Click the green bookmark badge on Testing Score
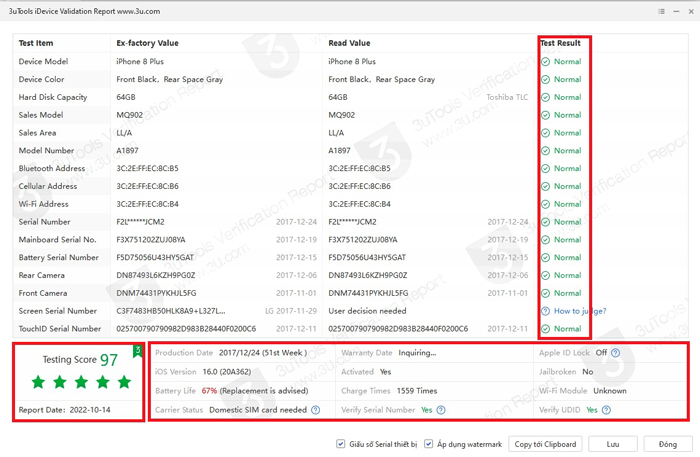This screenshot has width=700, height=457. 137,351
